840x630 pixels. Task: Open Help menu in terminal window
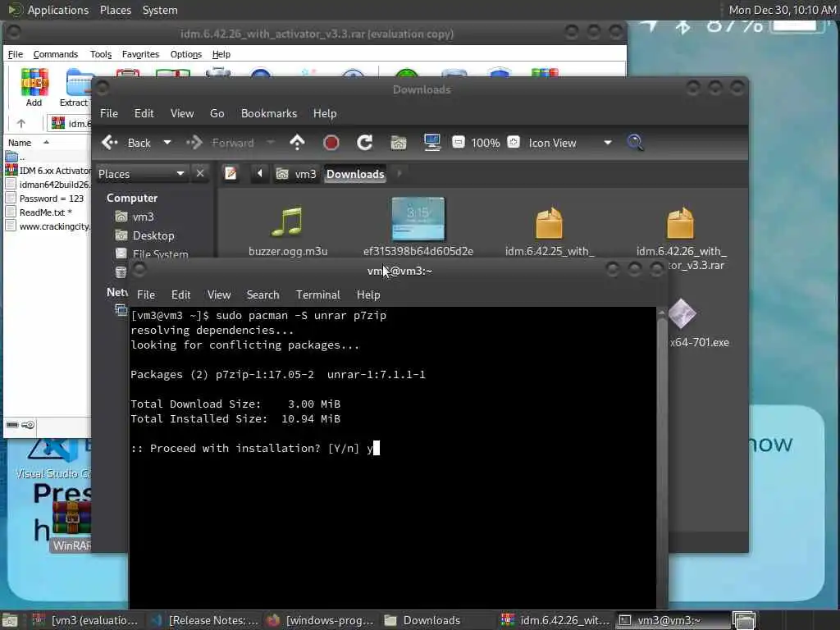(368, 294)
